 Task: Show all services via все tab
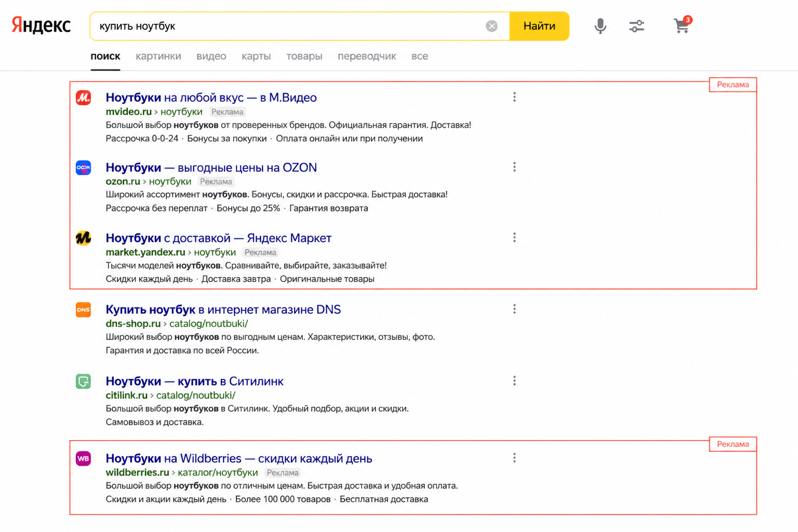420,56
